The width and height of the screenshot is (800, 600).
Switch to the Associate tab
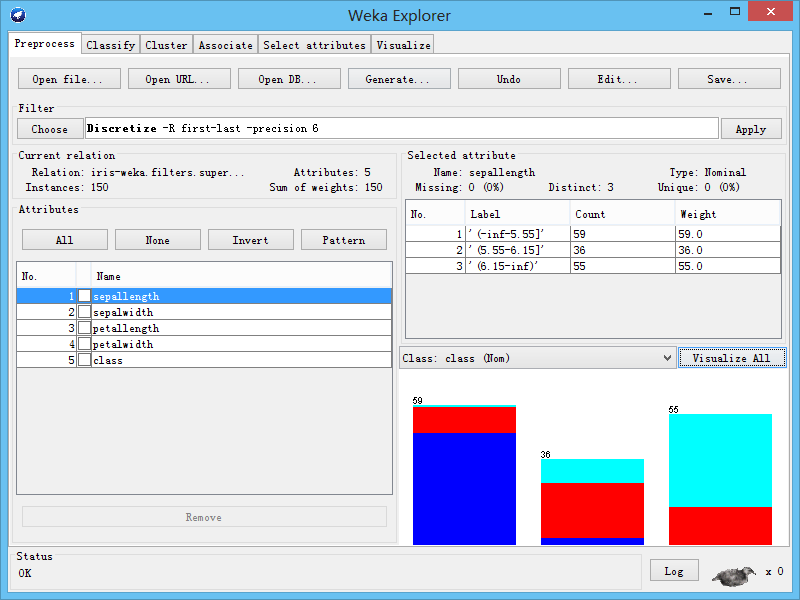coord(226,45)
